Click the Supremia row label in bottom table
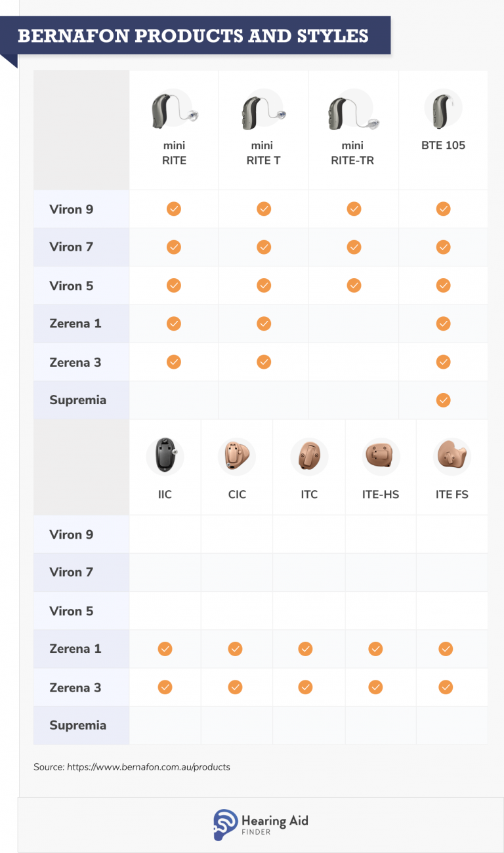 77,725
